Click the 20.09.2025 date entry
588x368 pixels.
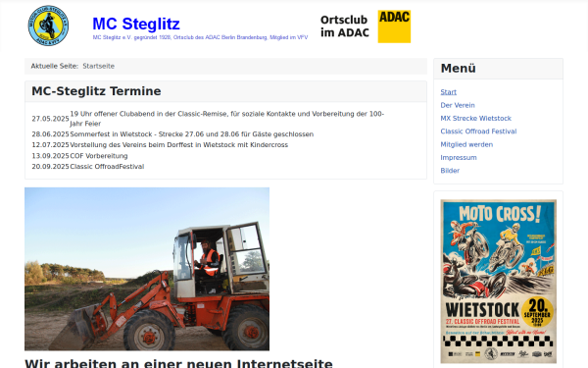click(50, 167)
